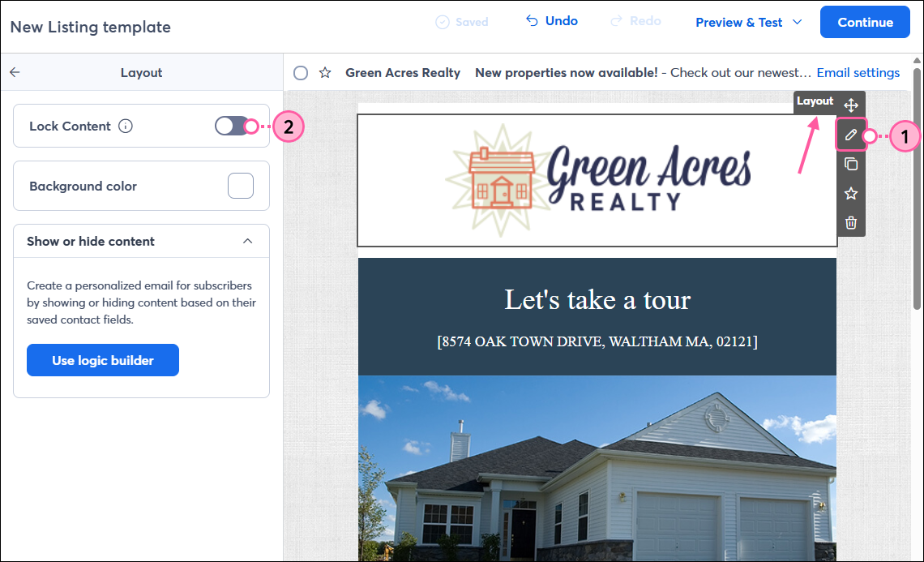Open the Lock Content info tooltip icon
This screenshot has height=562, width=924.
[126, 127]
